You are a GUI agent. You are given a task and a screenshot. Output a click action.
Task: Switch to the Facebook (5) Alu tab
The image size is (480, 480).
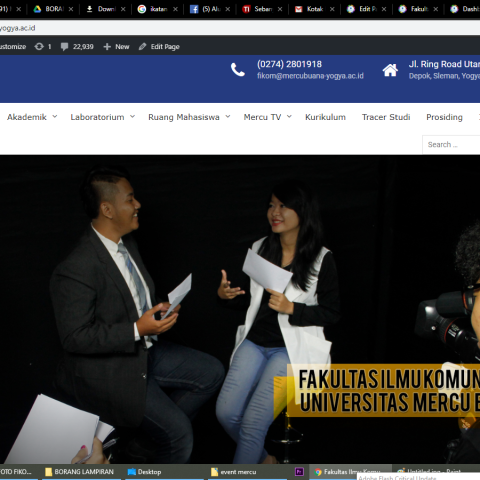pyautogui.click(x=208, y=9)
